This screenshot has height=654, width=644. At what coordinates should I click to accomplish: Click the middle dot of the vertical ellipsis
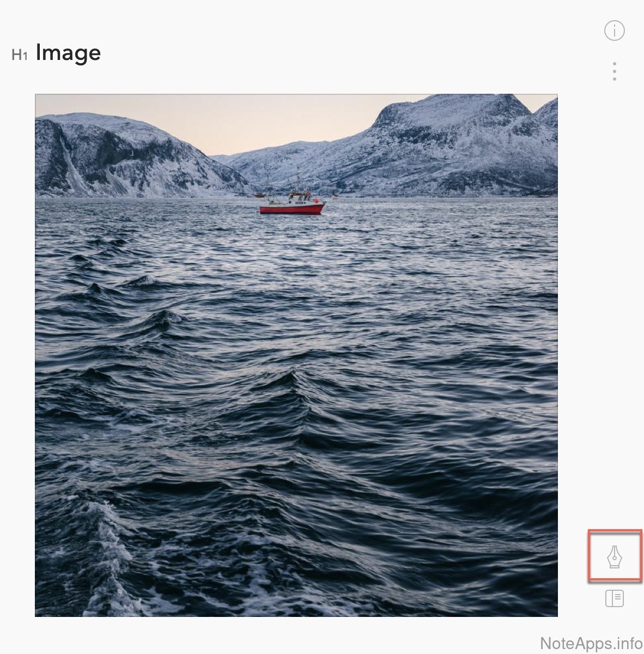[615, 71]
